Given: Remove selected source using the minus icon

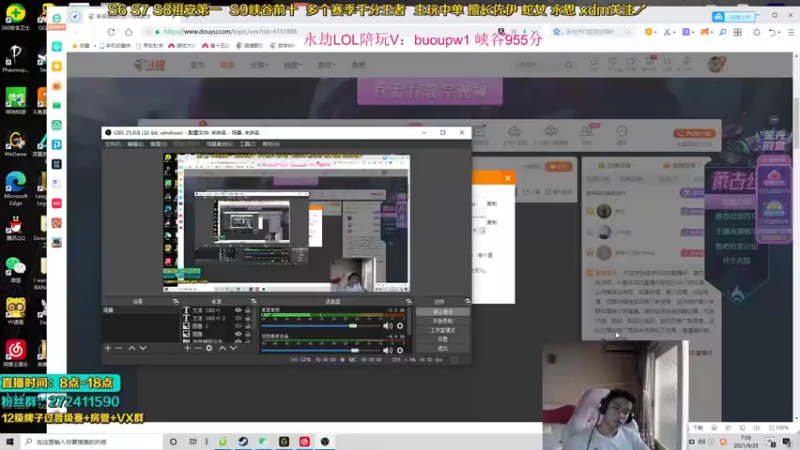Looking at the screenshot, I should point(198,348).
